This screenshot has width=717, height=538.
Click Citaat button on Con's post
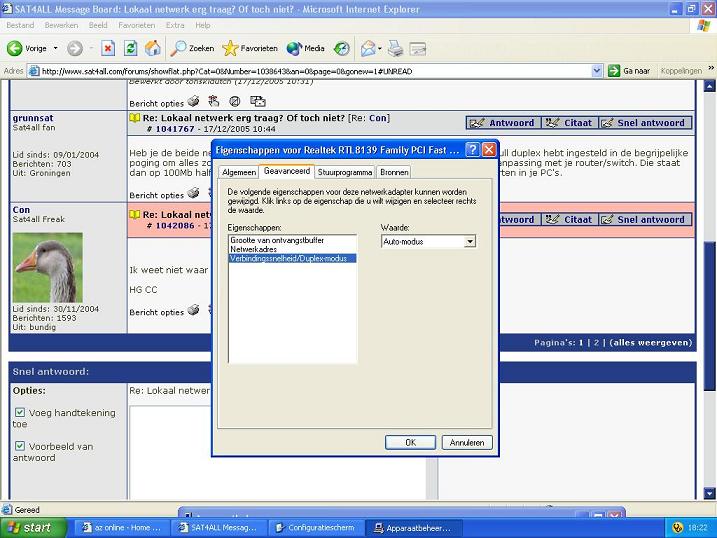coord(570,219)
